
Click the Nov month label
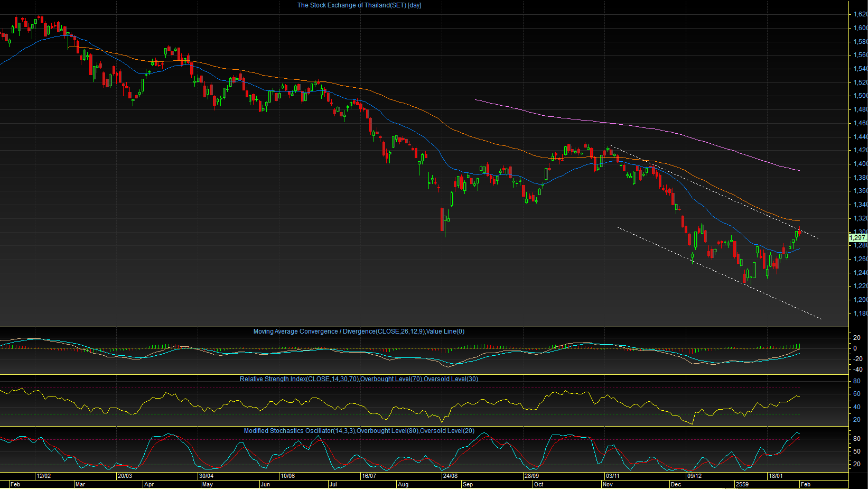[608, 484]
